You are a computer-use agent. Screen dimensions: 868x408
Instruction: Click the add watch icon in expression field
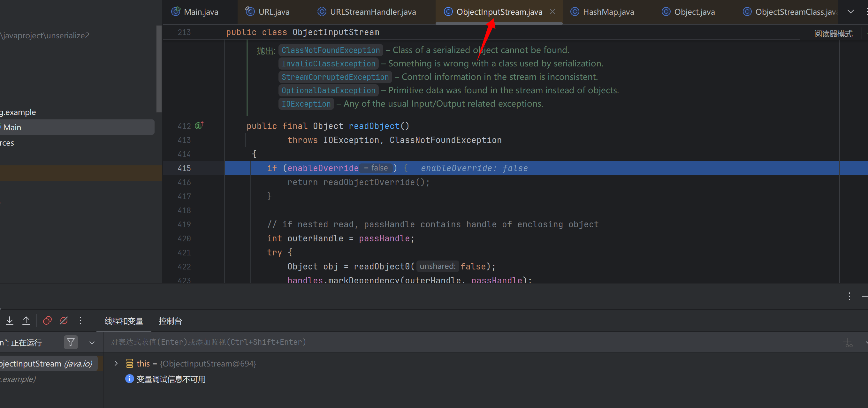click(848, 343)
